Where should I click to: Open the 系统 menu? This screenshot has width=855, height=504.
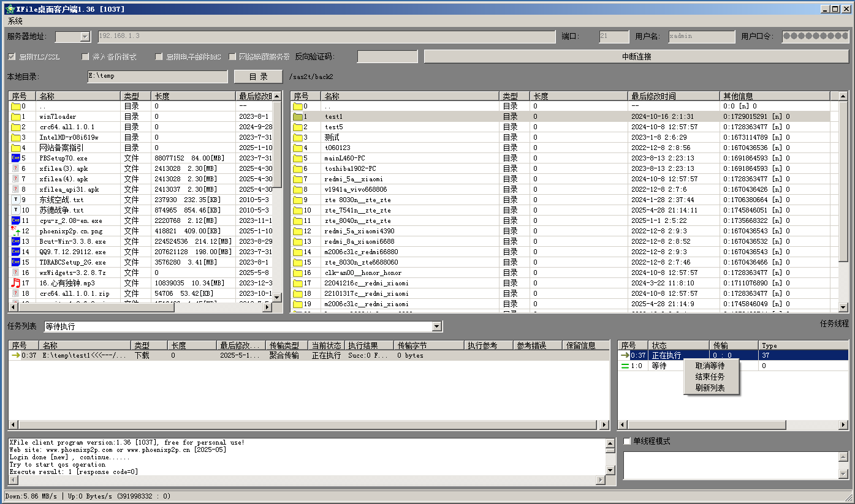click(15, 21)
